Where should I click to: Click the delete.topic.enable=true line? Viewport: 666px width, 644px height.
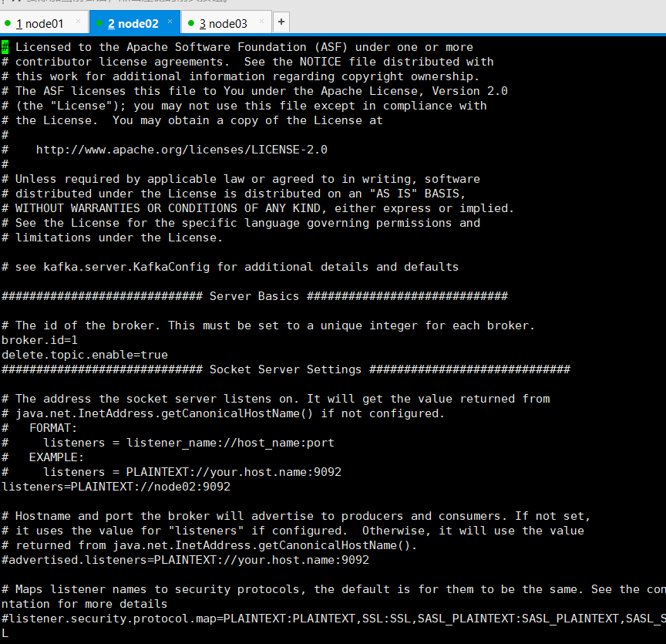coord(85,355)
